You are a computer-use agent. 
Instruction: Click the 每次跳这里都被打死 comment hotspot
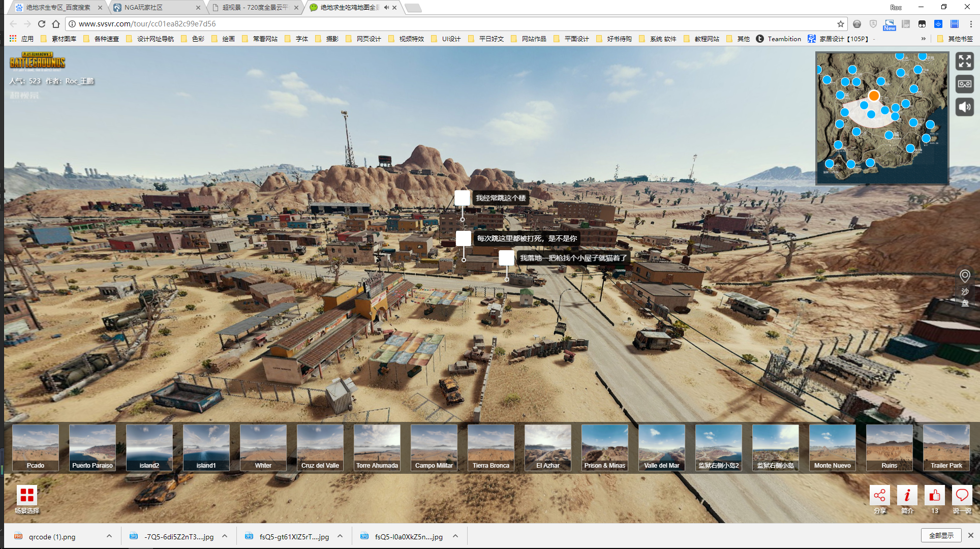(518, 238)
